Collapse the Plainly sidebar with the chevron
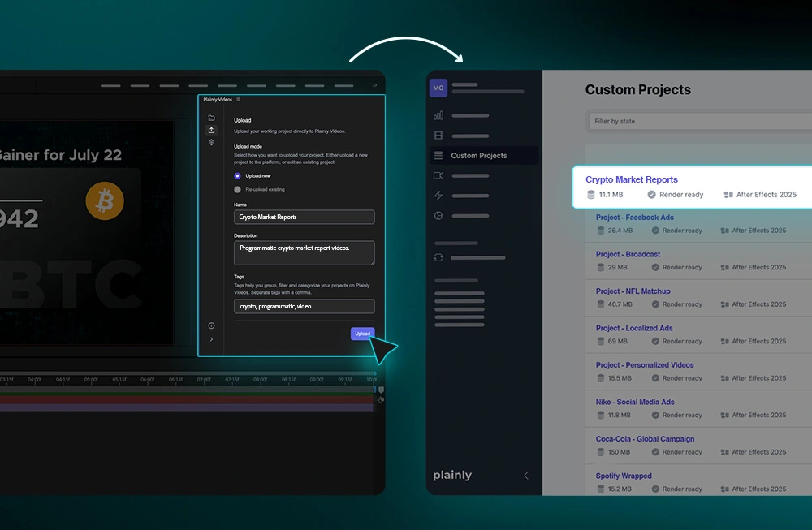The height and width of the screenshot is (530, 812). click(x=526, y=475)
